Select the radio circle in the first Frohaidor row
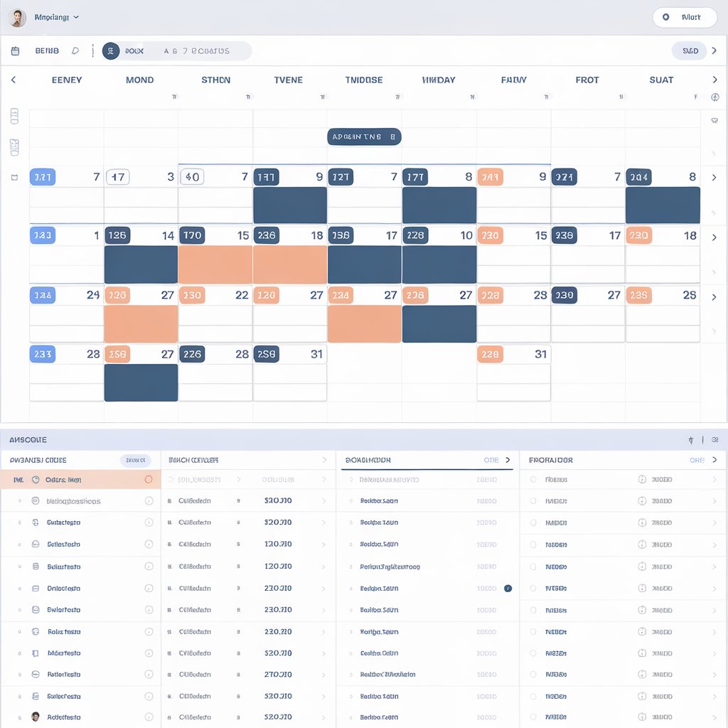The height and width of the screenshot is (728, 728). click(533, 480)
